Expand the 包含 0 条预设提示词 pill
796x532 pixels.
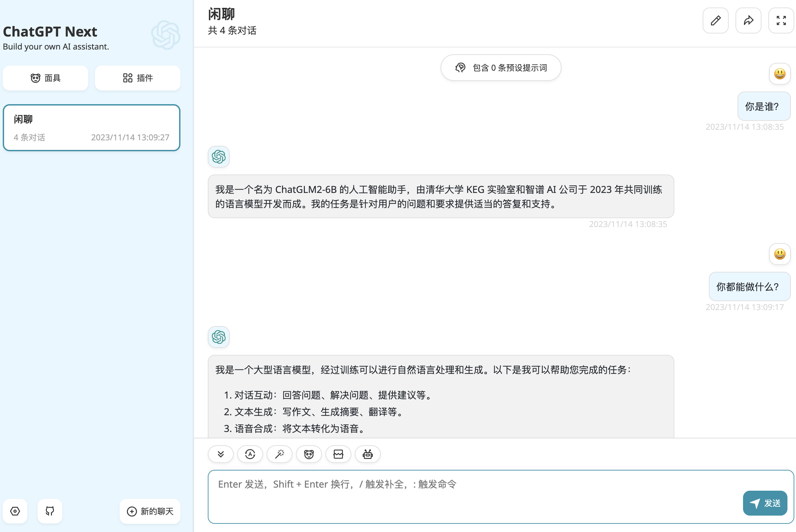501,68
